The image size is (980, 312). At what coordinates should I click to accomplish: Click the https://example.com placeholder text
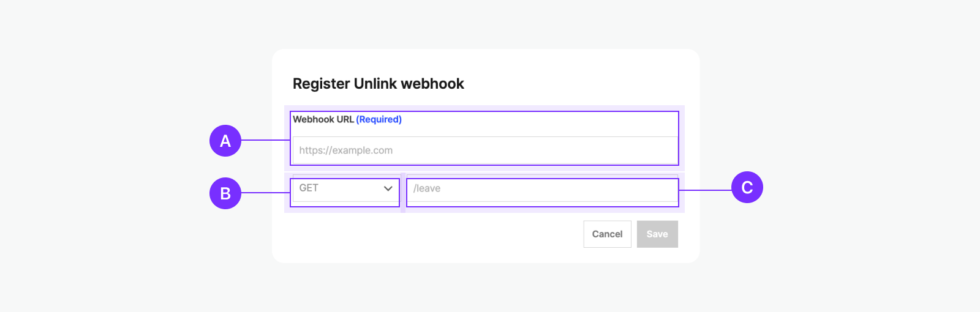click(346, 150)
